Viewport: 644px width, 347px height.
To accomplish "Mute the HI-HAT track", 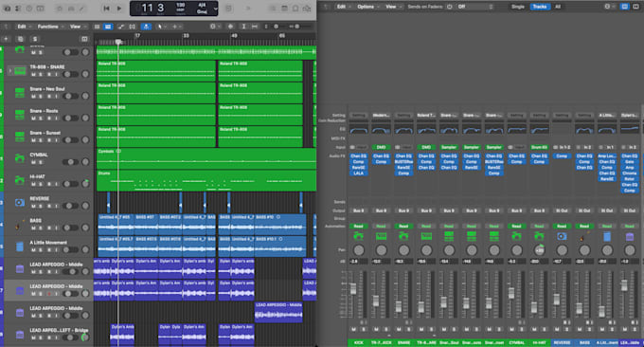I will 33,184.
